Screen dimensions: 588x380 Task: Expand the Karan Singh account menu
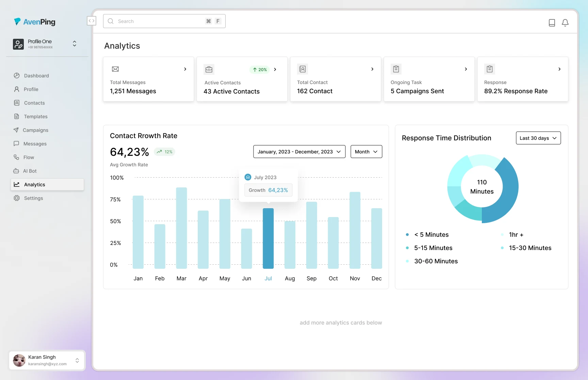pos(77,360)
